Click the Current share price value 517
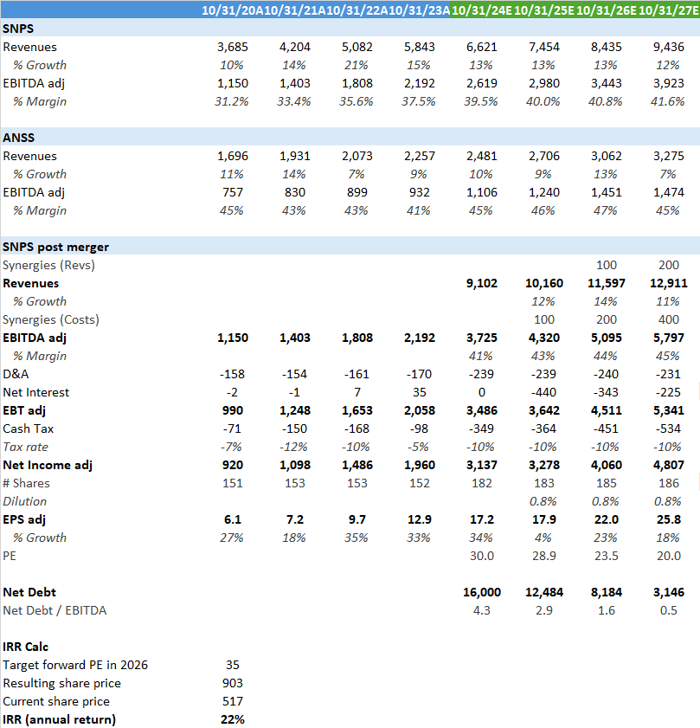Image resolution: width=700 pixels, height=728 pixels. [x=232, y=701]
